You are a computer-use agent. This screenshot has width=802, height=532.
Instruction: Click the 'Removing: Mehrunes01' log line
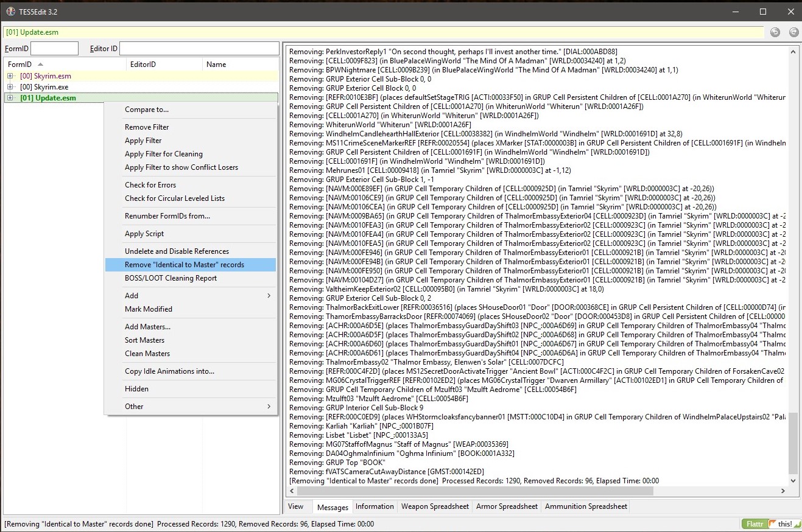430,170
